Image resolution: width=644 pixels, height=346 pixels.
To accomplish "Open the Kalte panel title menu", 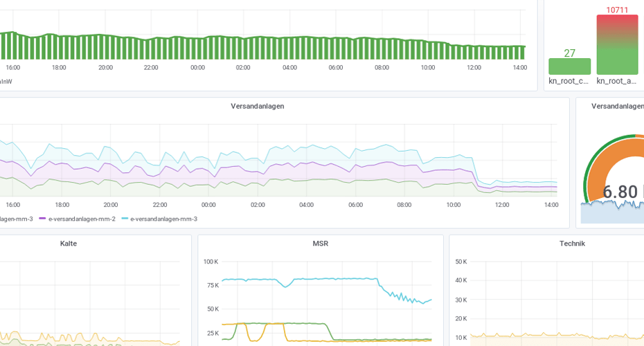I will click(69, 244).
